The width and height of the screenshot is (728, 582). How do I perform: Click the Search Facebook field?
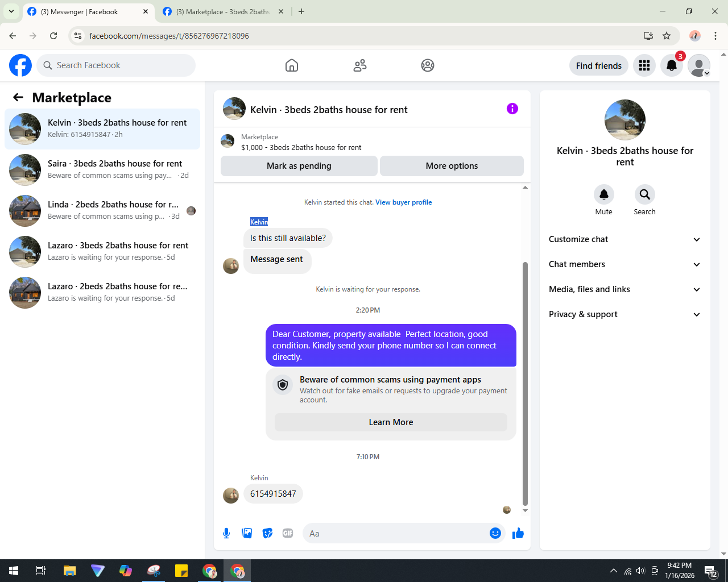pyautogui.click(x=116, y=65)
